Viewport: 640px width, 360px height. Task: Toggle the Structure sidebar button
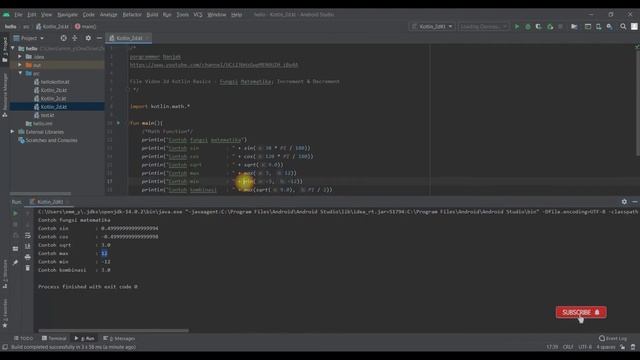[x=5, y=273]
